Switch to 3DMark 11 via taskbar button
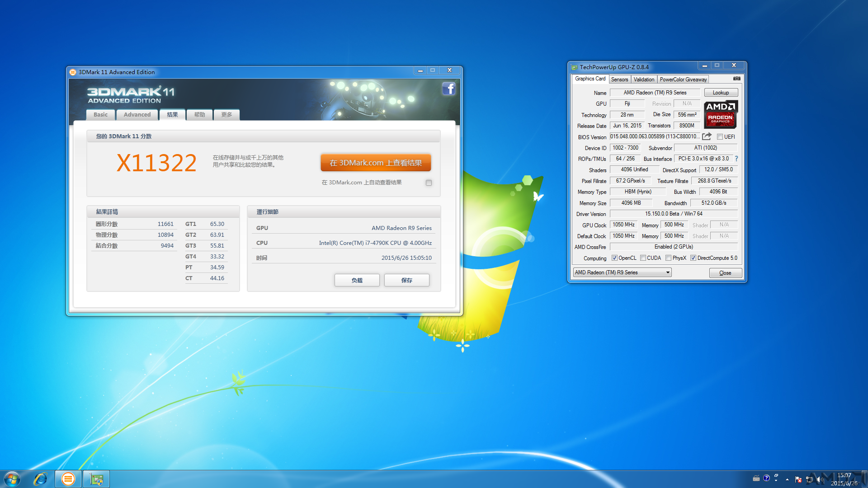The height and width of the screenshot is (488, 868). [68, 479]
